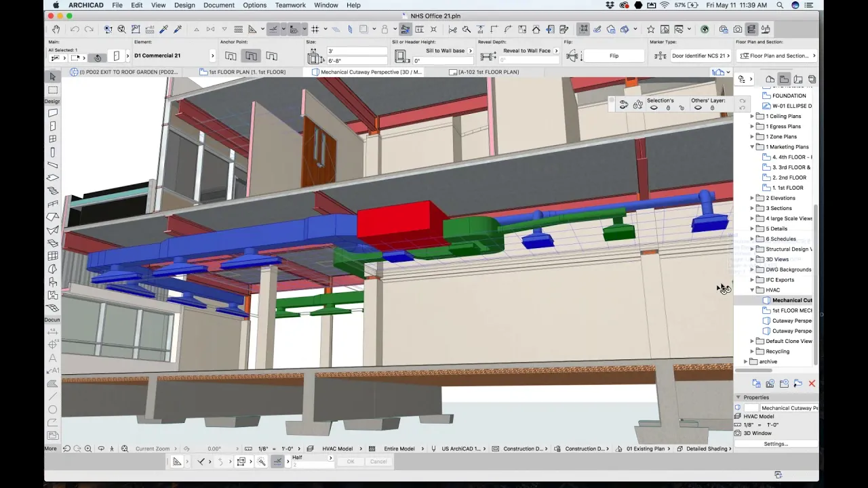The image size is (868, 488).
Task: Select the right anchor point option
Action: (272, 56)
